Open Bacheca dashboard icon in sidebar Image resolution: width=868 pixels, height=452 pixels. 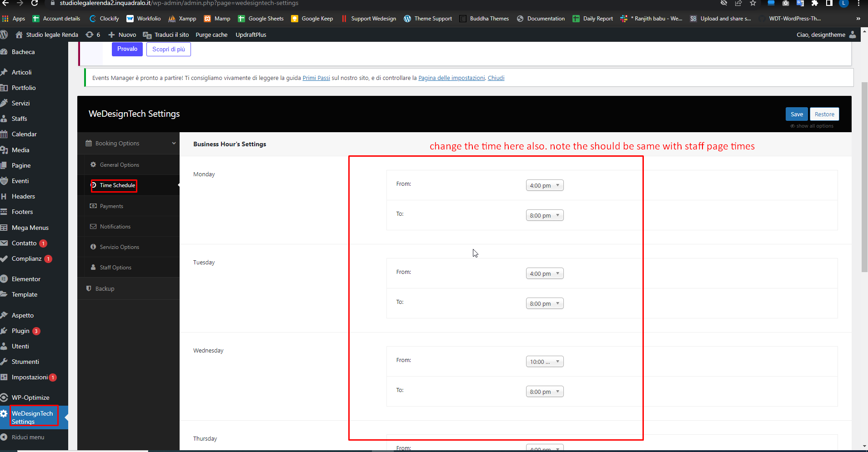pyautogui.click(x=4, y=52)
